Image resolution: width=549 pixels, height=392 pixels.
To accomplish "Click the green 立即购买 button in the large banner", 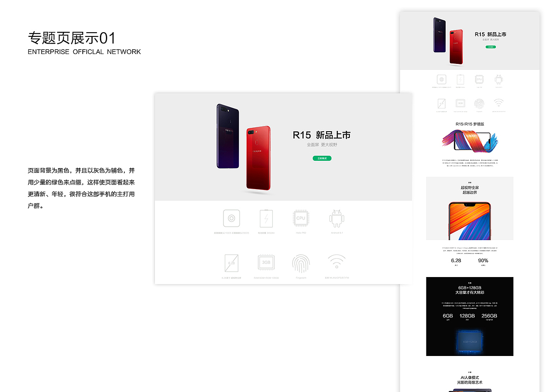I will point(322,158).
